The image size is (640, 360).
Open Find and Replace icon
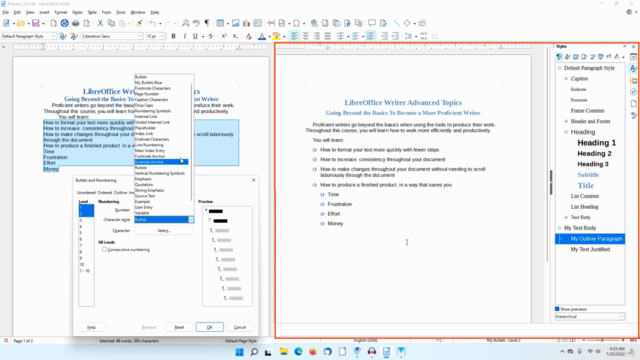pyautogui.click(x=185, y=23)
